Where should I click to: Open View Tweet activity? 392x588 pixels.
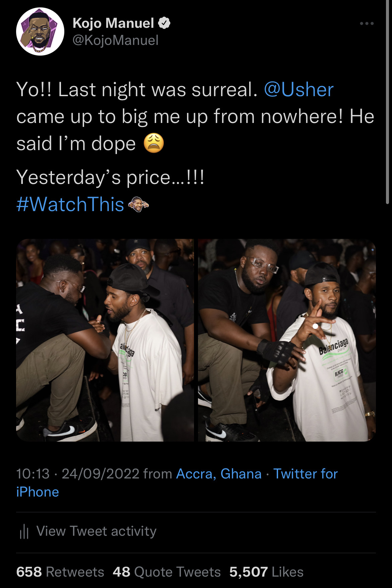click(x=96, y=531)
